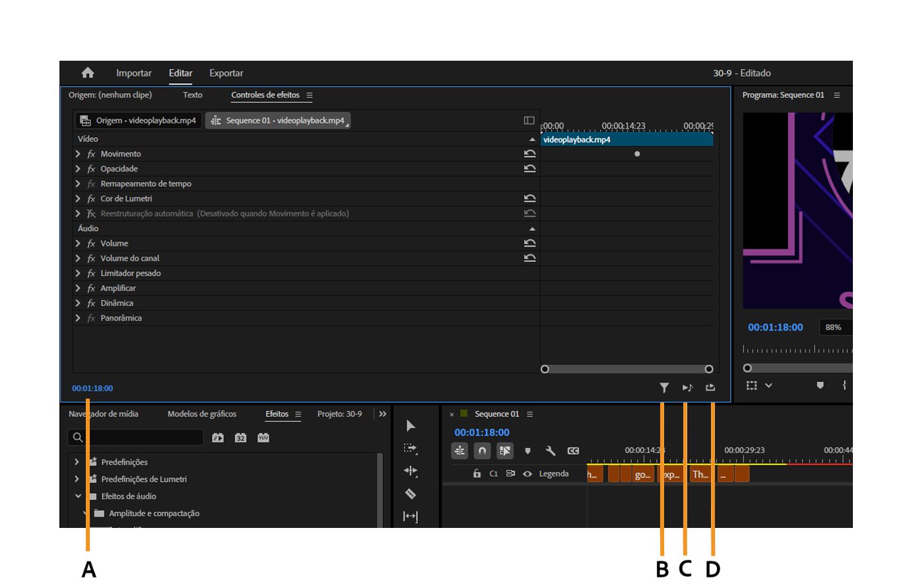This screenshot has width=911, height=588.
Task: Expand the Dinâmica effect properties
Action: pyautogui.click(x=79, y=303)
